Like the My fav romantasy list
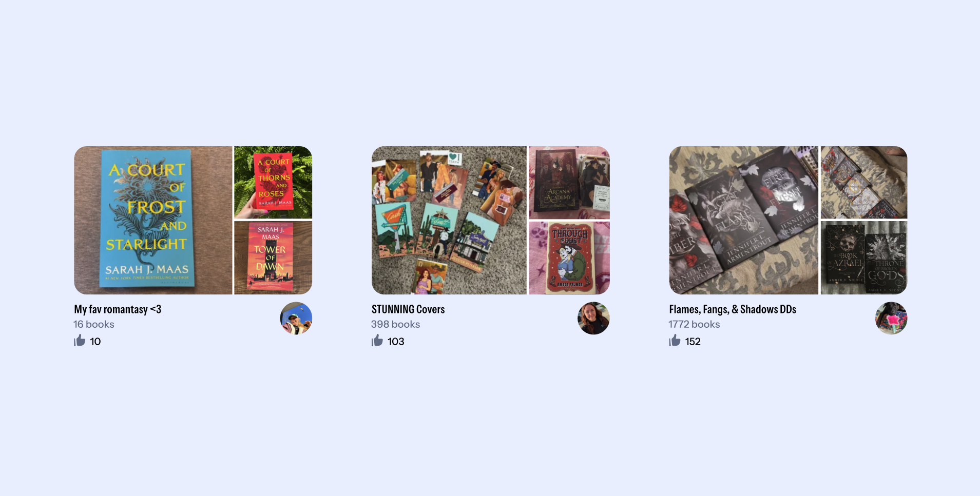980x496 pixels. coord(80,341)
